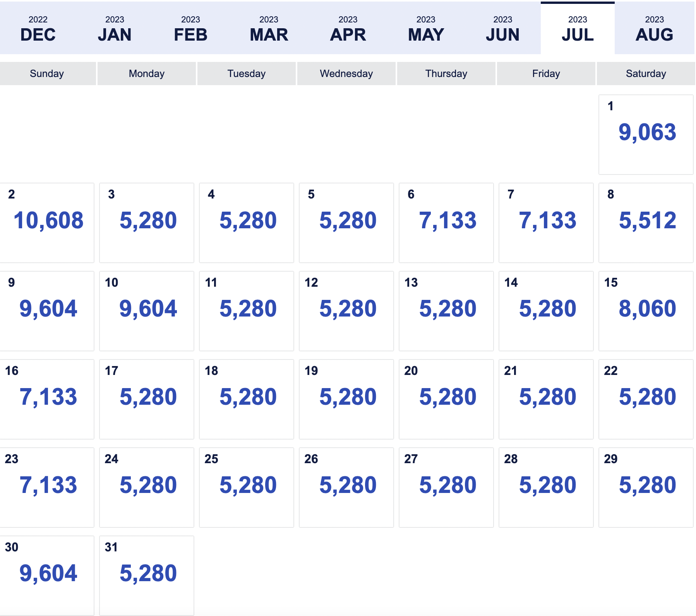The width and height of the screenshot is (696, 616).
Task: Open the JAN 2023 month tab
Action: (x=115, y=28)
